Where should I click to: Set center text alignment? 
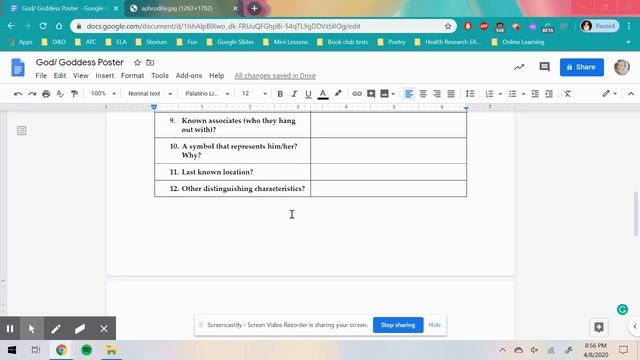[x=423, y=93]
